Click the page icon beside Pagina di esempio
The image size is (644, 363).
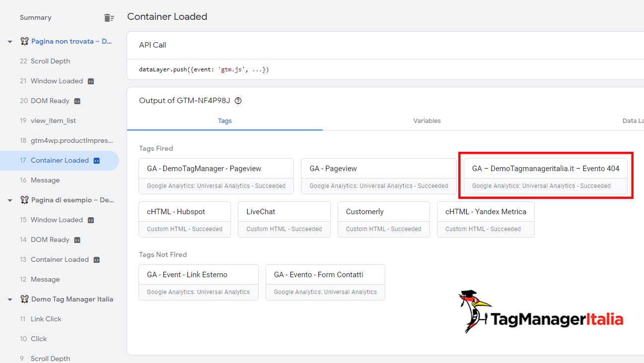coord(24,200)
